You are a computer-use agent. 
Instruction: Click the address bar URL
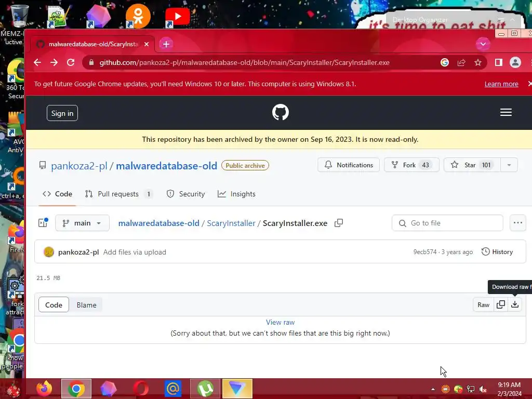(244, 62)
